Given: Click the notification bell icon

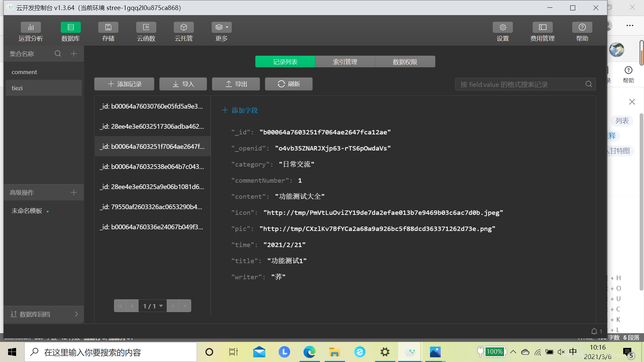Looking at the screenshot, I should 594,331.
